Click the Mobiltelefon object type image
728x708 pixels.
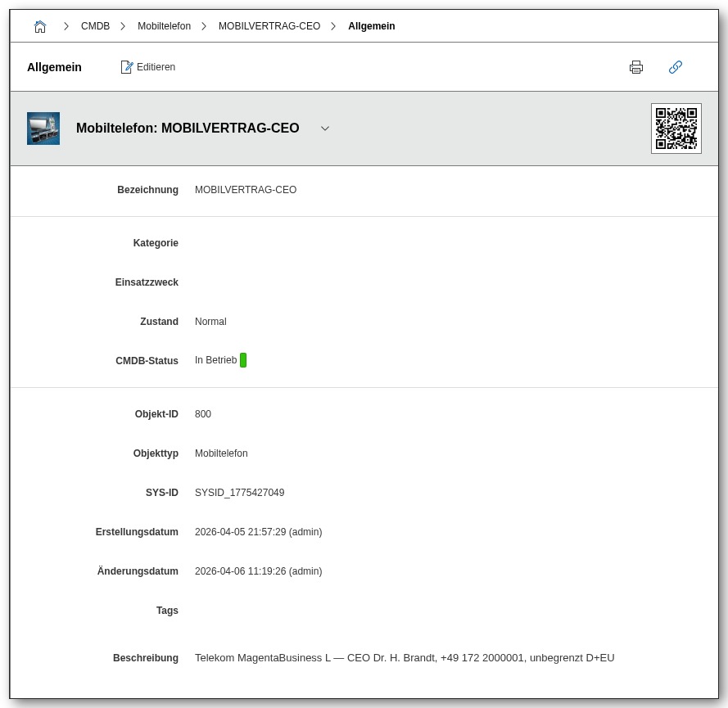(43, 129)
